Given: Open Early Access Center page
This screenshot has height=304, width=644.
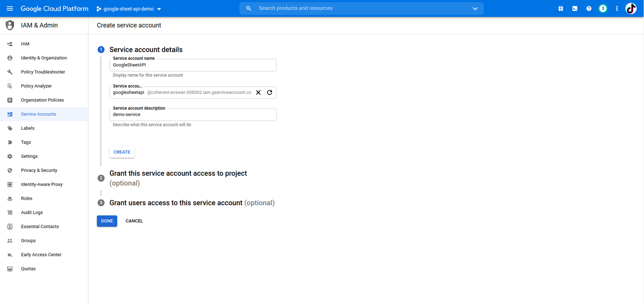Looking at the screenshot, I should point(44,255).
